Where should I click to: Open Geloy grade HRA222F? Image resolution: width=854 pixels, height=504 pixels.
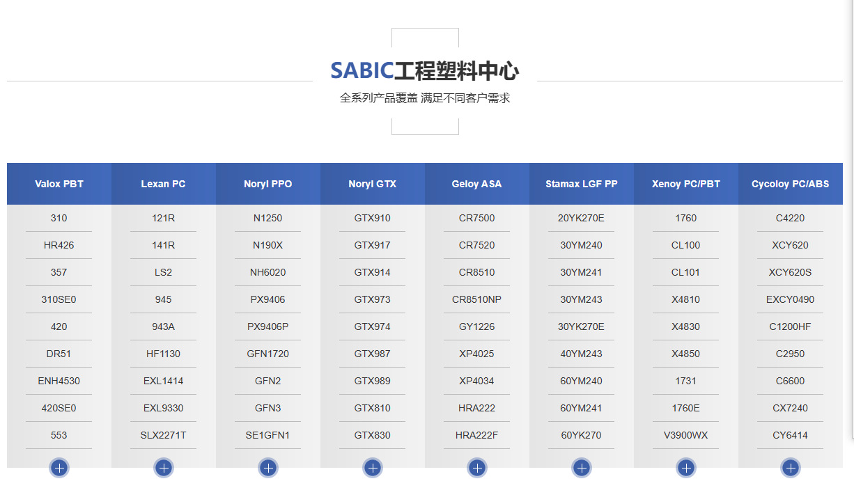tap(477, 435)
